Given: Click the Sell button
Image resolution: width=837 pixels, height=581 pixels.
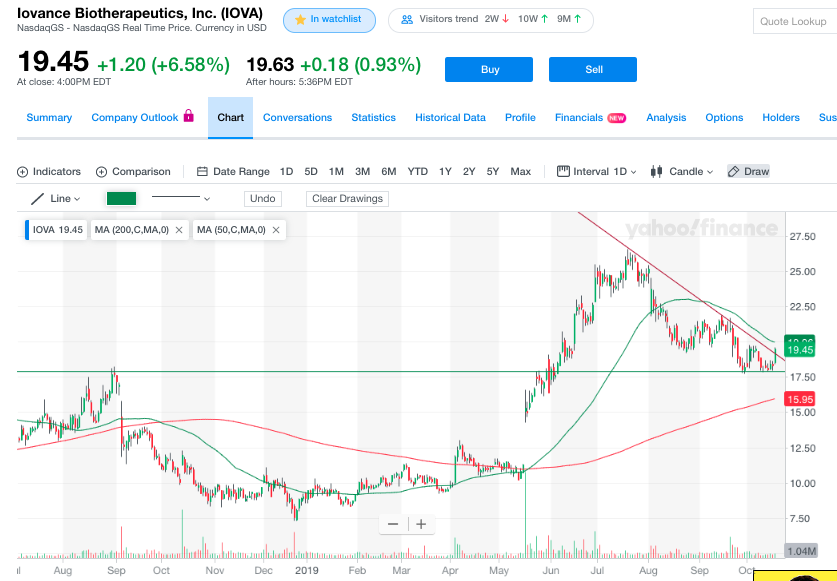Looking at the screenshot, I should [593, 69].
